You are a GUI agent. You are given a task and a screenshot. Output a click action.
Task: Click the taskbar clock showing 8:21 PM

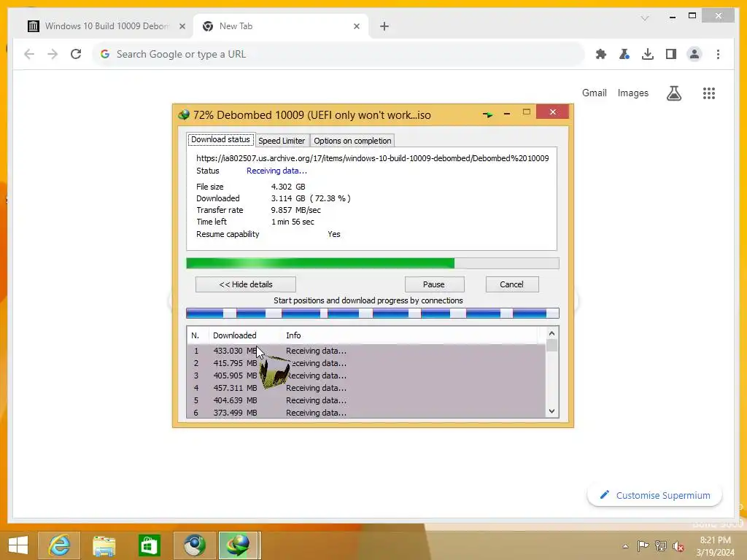716,545
